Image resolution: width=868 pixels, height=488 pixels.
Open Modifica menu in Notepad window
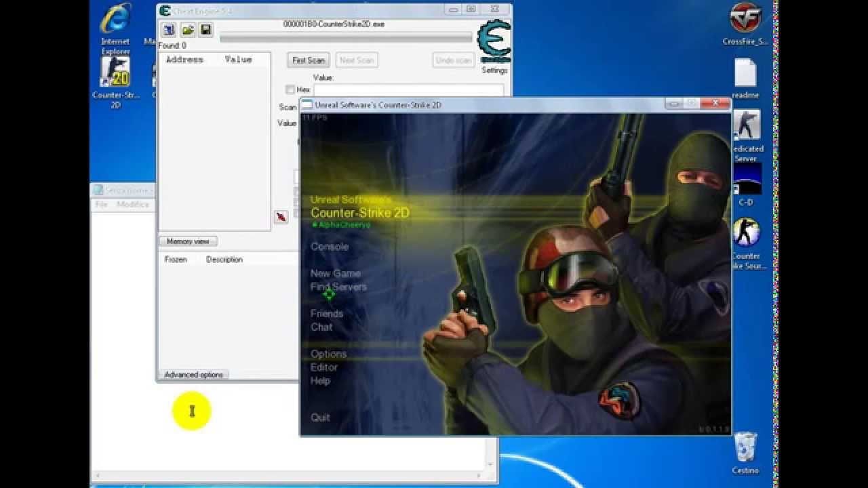tap(133, 204)
